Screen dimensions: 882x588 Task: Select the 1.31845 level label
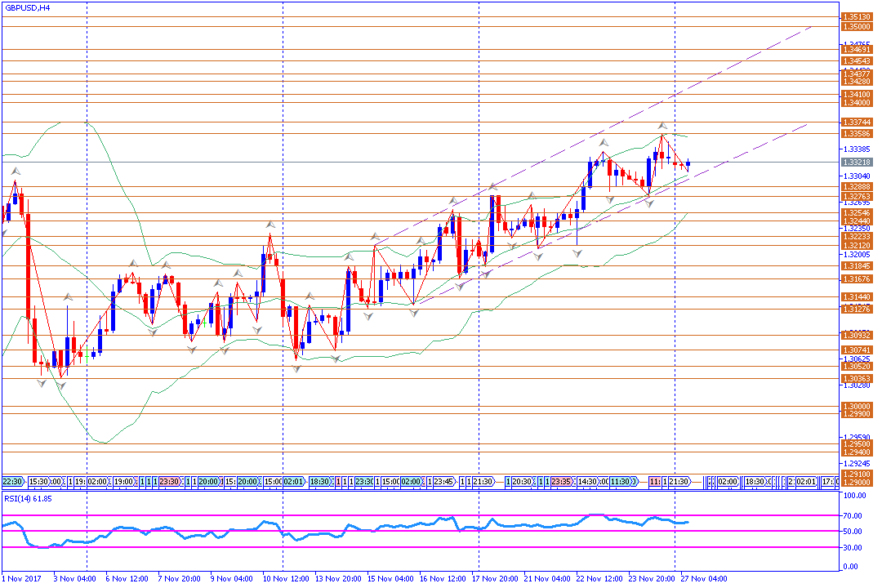856,266
